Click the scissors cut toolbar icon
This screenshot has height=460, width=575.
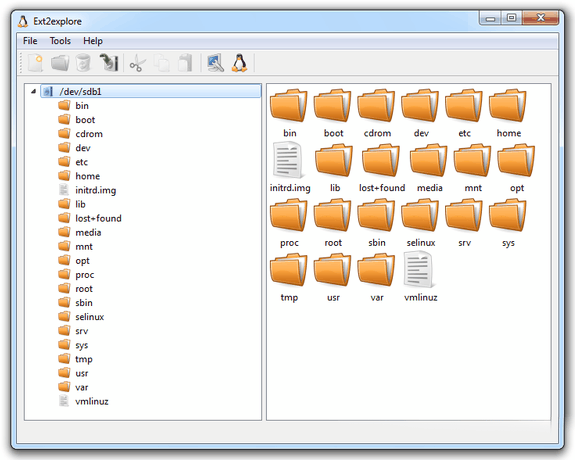coord(138,63)
